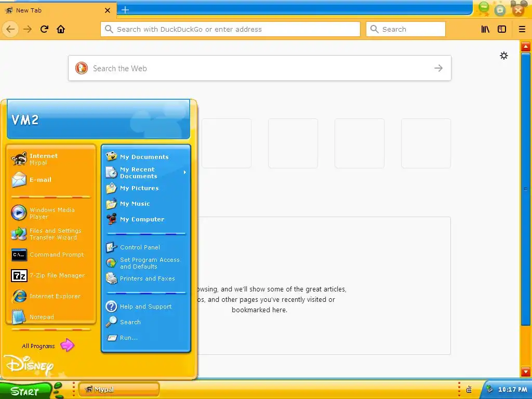Click the vertical scrollbar thumb
Viewport: 532px width, 399px height.
tap(526, 189)
